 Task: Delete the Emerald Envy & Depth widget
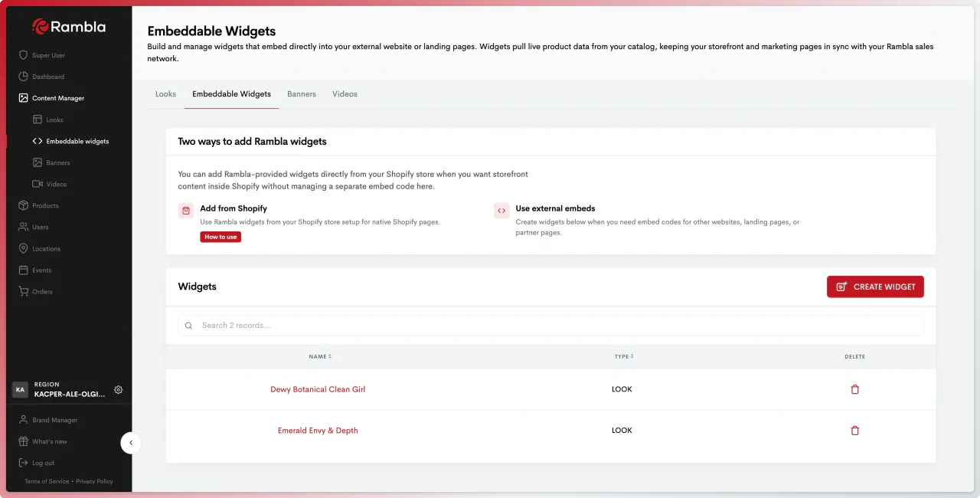pos(855,431)
